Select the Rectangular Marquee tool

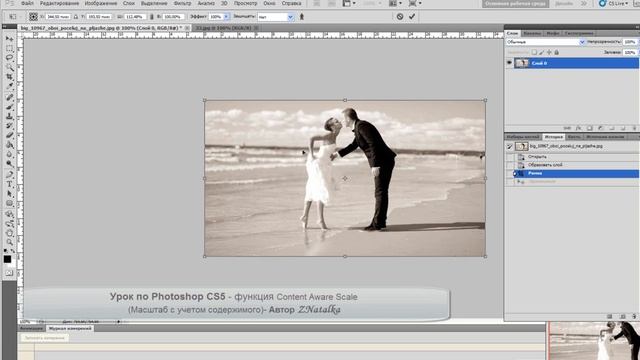(x=9, y=48)
